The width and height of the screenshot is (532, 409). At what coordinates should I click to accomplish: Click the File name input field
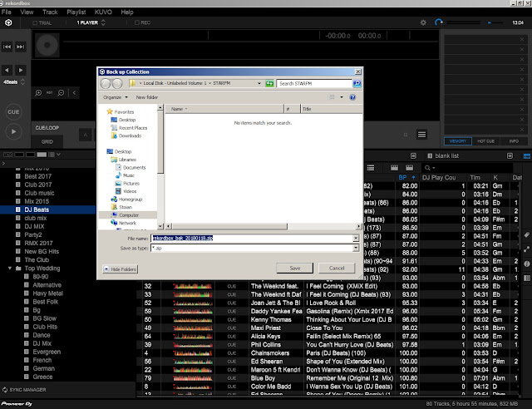click(x=252, y=239)
